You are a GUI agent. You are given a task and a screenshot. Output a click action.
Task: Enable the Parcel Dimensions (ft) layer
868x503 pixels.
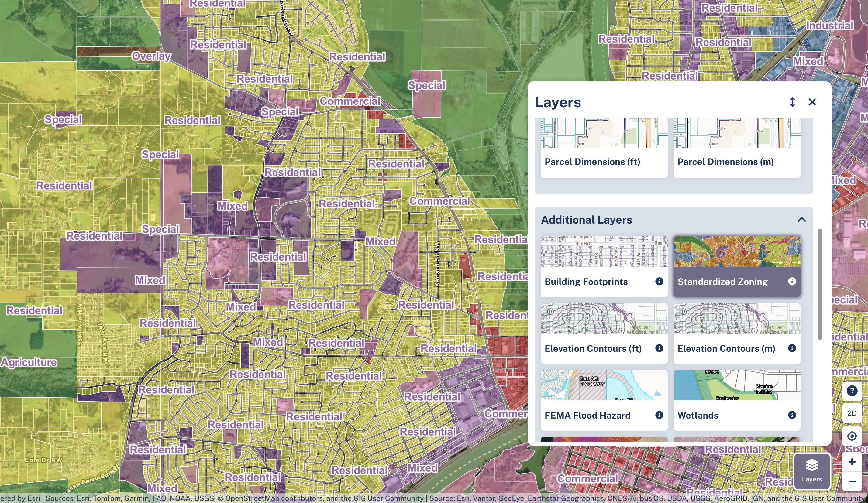pyautogui.click(x=604, y=148)
